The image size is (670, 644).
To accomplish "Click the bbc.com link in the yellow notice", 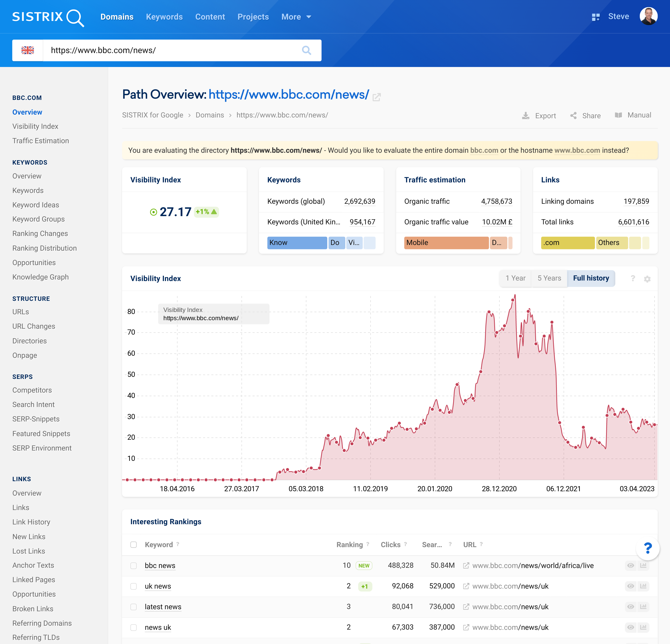I will 484,150.
